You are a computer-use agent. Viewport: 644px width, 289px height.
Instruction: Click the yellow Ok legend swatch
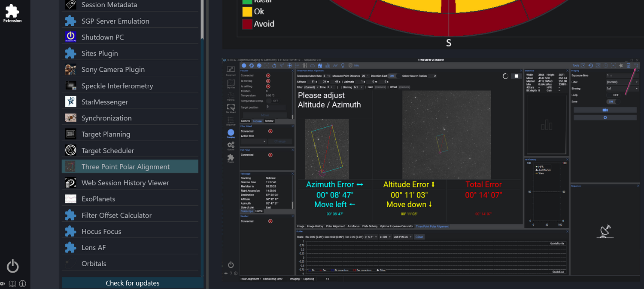tap(247, 12)
